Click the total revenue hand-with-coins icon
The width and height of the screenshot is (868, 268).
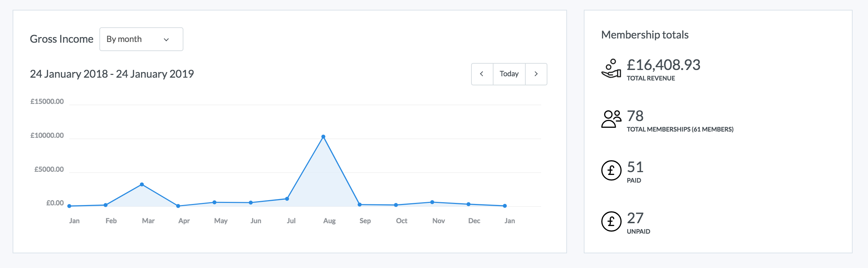pyautogui.click(x=611, y=69)
